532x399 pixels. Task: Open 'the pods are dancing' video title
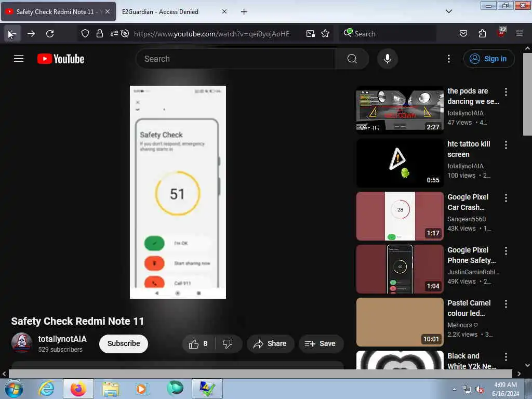tap(473, 96)
